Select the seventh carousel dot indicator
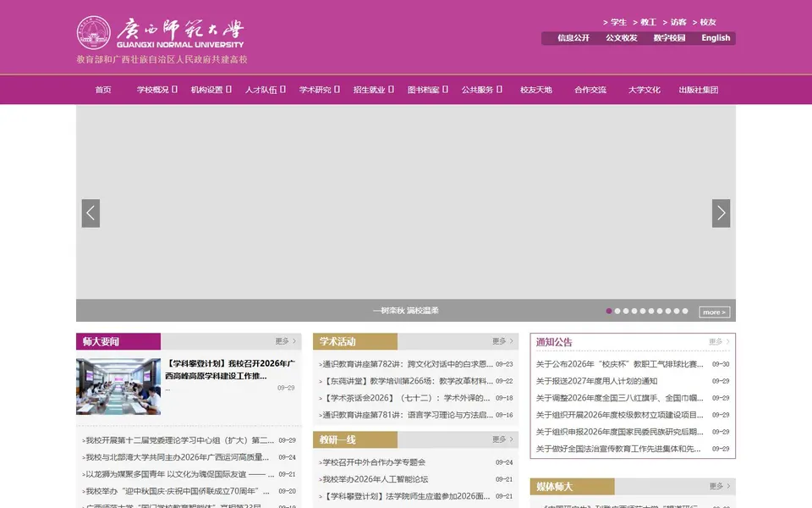This screenshot has width=812, height=508. pos(660,311)
